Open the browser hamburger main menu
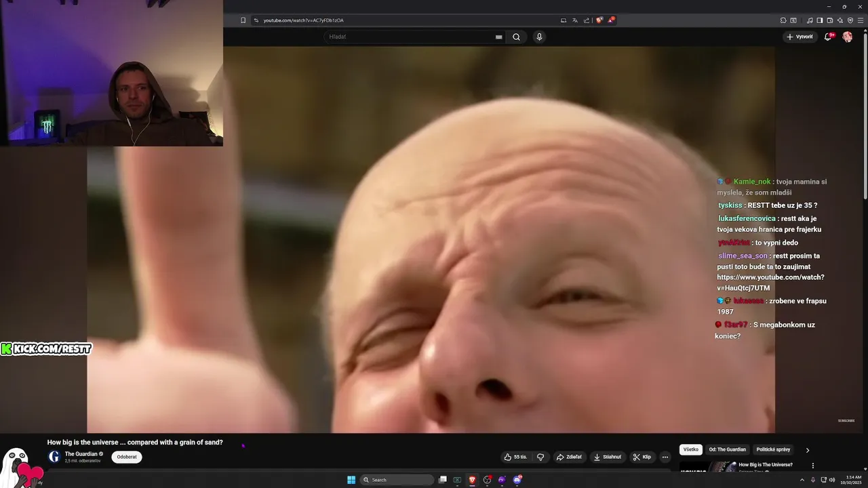868x488 pixels. click(861, 20)
